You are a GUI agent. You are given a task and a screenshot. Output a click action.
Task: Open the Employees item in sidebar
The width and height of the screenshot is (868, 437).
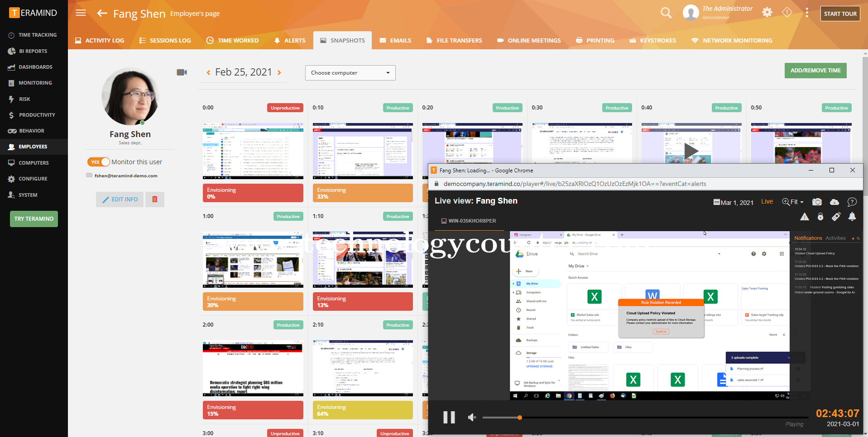34,147
